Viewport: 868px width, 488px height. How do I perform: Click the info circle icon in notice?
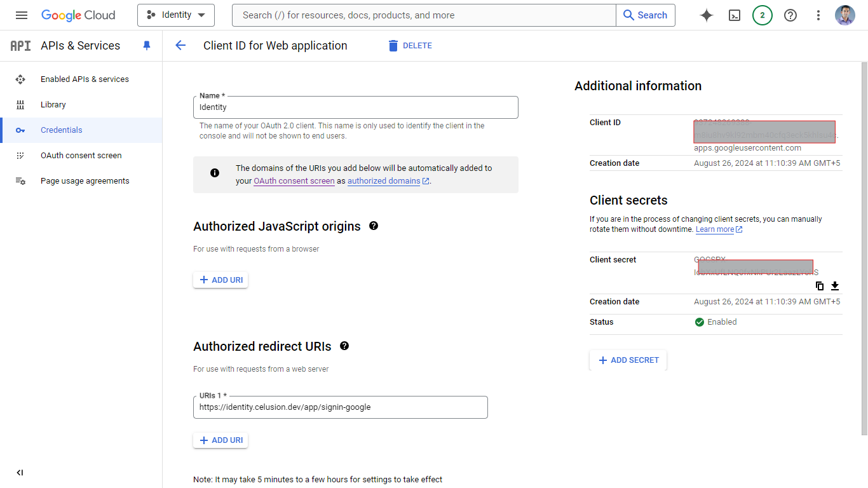(215, 173)
